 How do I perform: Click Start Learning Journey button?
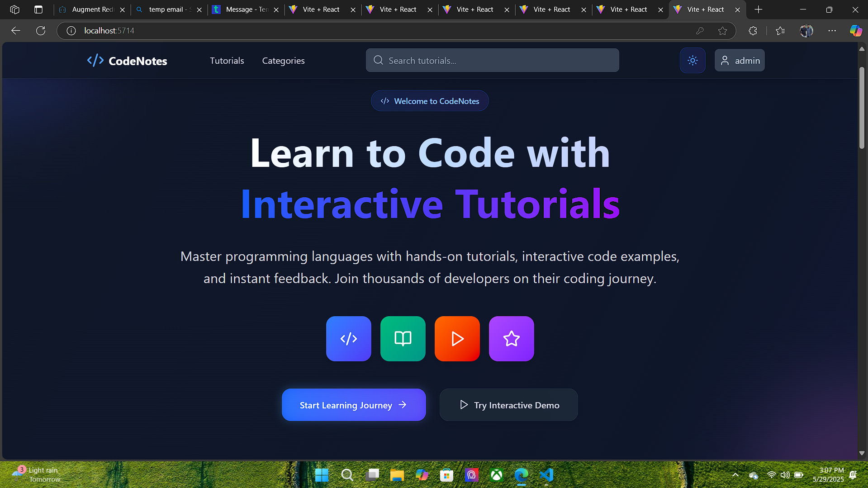pos(353,405)
